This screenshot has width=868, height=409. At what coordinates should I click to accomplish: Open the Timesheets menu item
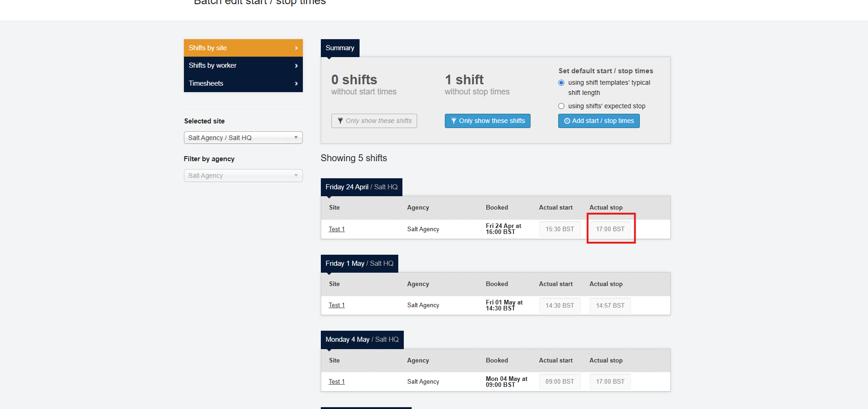coord(243,83)
